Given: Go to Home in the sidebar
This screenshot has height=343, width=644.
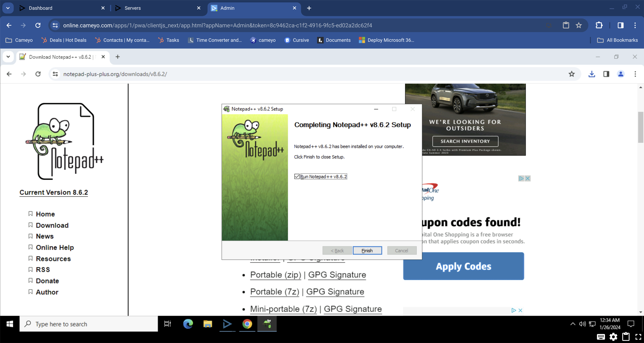Looking at the screenshot, I should (x=45, y=214).
